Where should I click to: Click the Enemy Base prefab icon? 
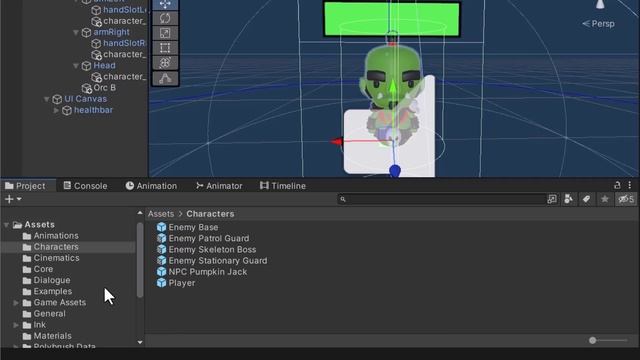[x=161, y=227]
